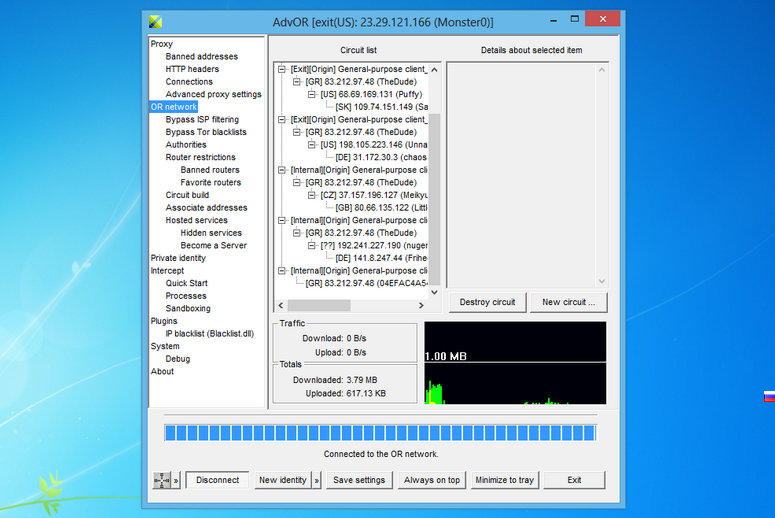Open Associate addresses settings
Image resolution: width=775 pixels, height=518 pixels.
coord(207,208)
